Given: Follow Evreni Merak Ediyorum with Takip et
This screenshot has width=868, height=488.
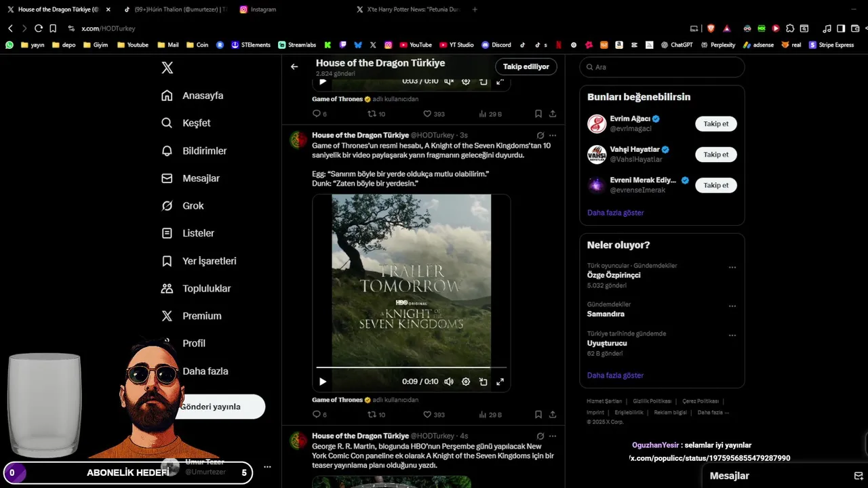Looking at the screenshot, I should pyautogui.click(x=716, y=185).
